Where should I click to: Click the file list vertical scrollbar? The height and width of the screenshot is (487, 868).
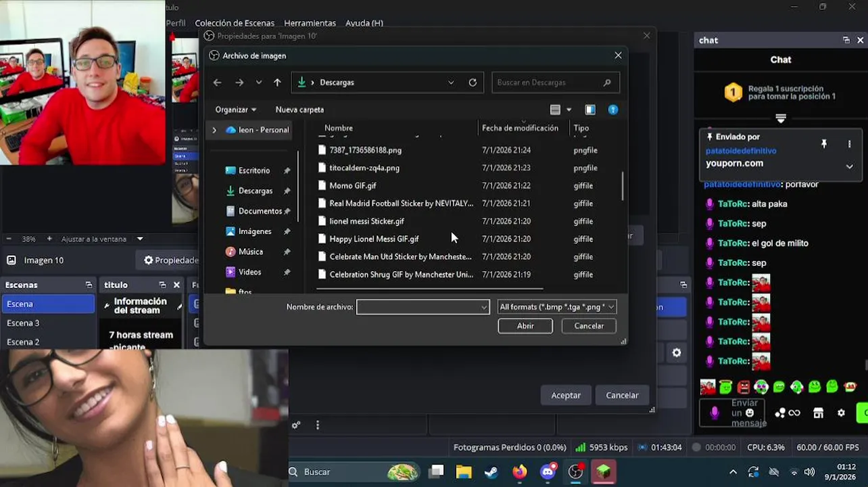(623, 185)
